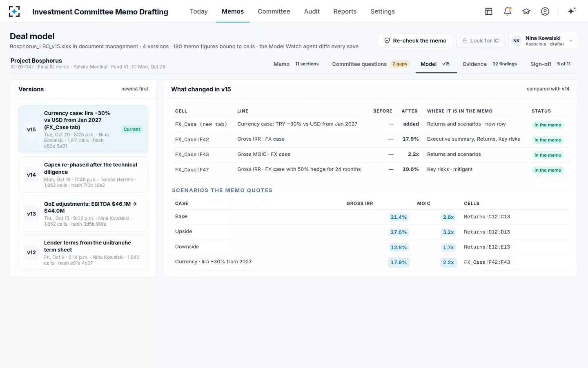Click 'Executive summary, Returns, Key risks' text
The height and width of the screenshot is (368, 588).
tap(474, 139)
